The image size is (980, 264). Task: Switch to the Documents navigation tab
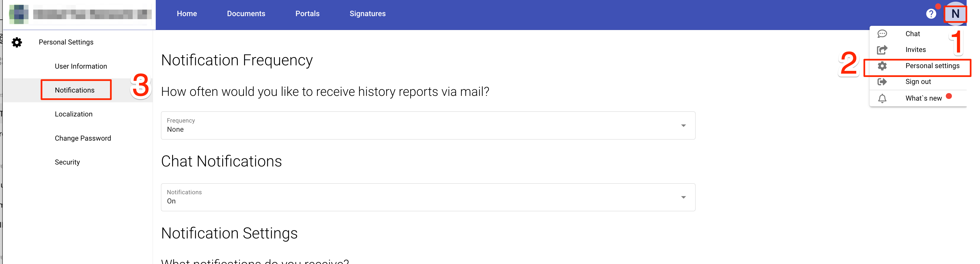246,13
